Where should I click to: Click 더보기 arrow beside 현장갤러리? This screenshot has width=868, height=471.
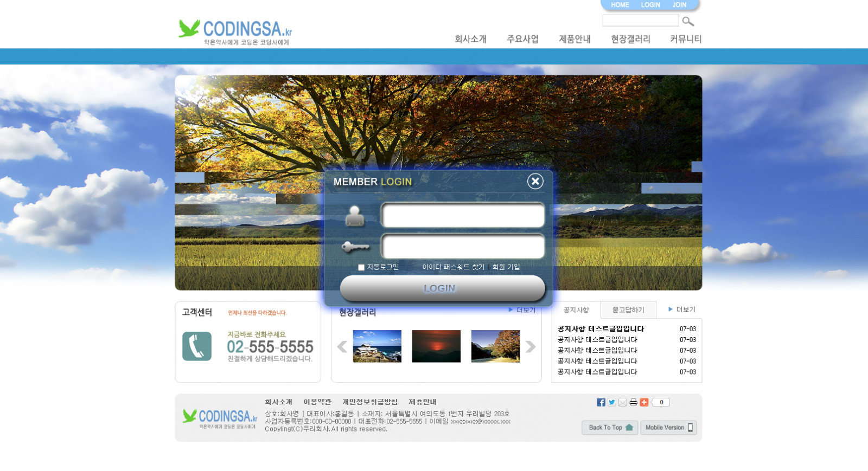pos(522,310)
